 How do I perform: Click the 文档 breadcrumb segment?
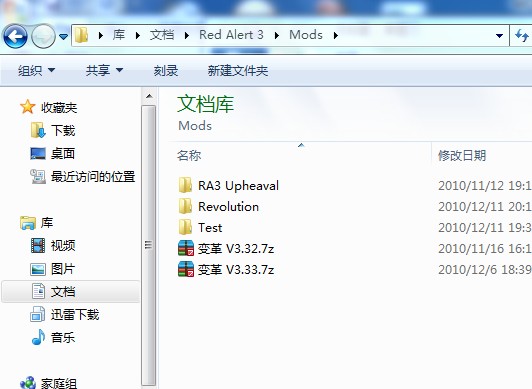coord(162,35)
